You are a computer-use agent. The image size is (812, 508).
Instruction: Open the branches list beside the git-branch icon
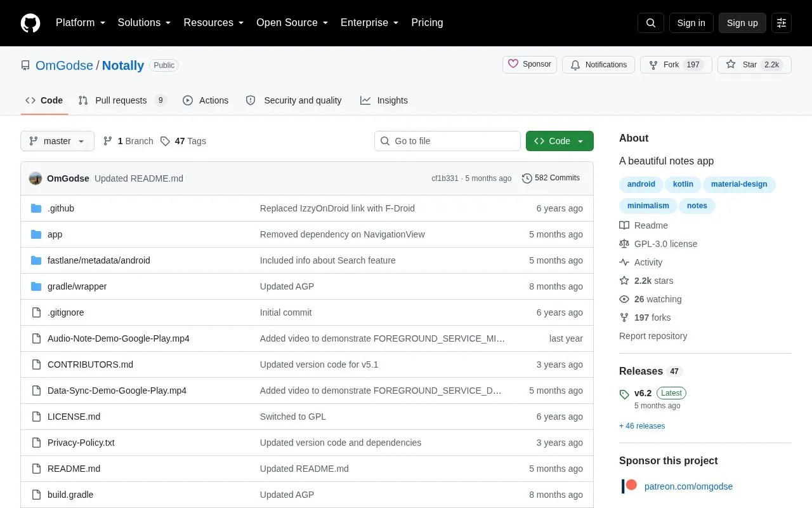pos(128,141)
